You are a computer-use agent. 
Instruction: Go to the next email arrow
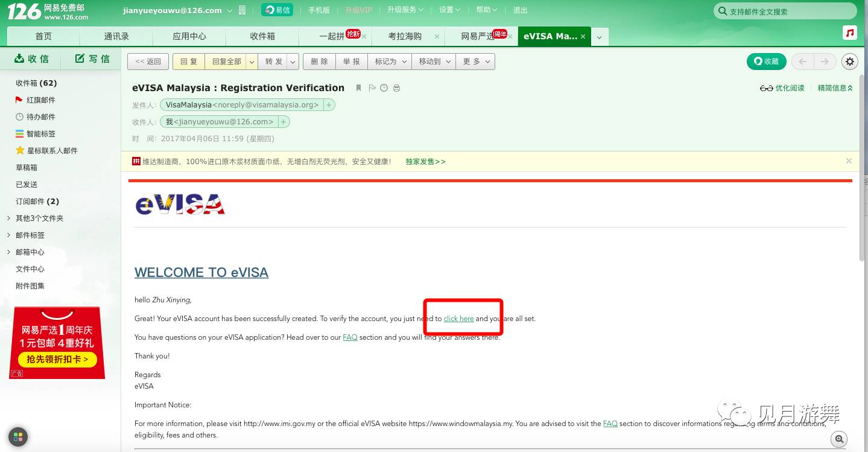[x=825, y=61]
